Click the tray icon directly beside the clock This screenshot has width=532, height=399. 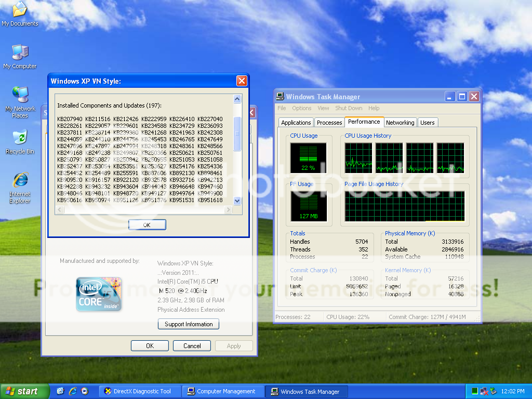click(494, 391)
